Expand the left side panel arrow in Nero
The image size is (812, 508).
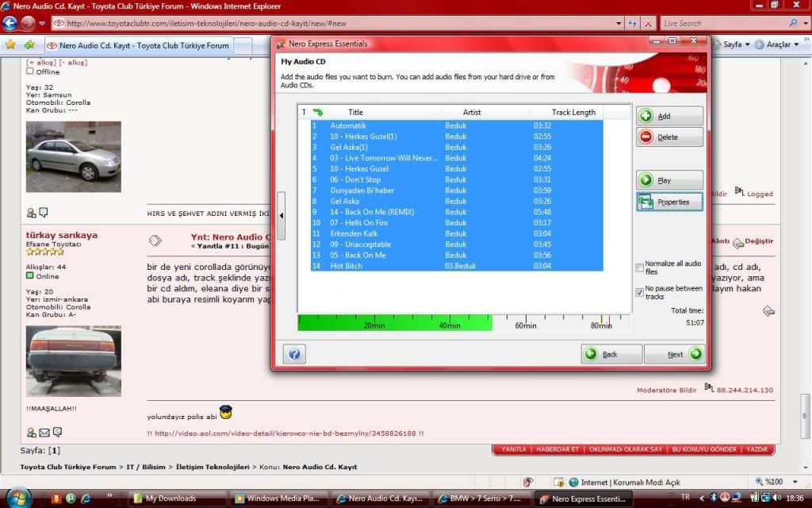pos(281,215)
